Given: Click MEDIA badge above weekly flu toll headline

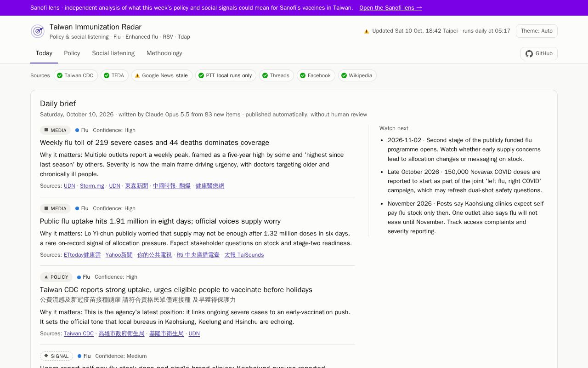Looking at the screenshot, I should pyautogui.click(x=56, y=130).
